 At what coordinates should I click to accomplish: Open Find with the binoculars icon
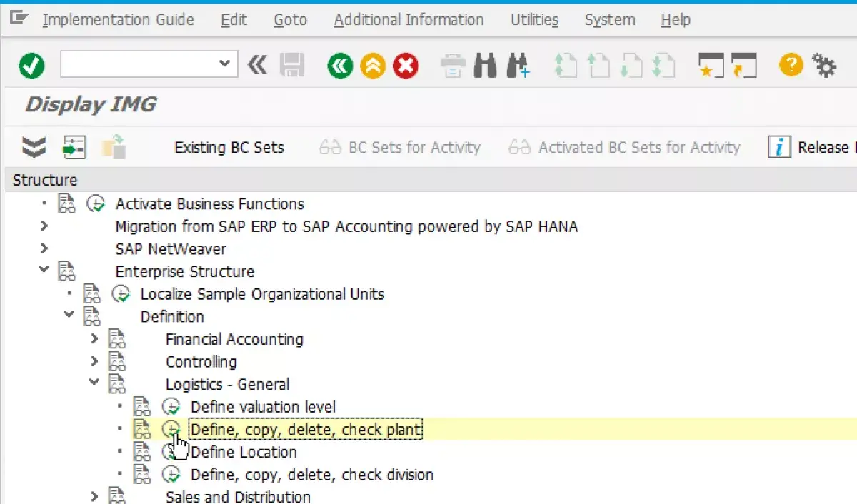click(485, 66)
